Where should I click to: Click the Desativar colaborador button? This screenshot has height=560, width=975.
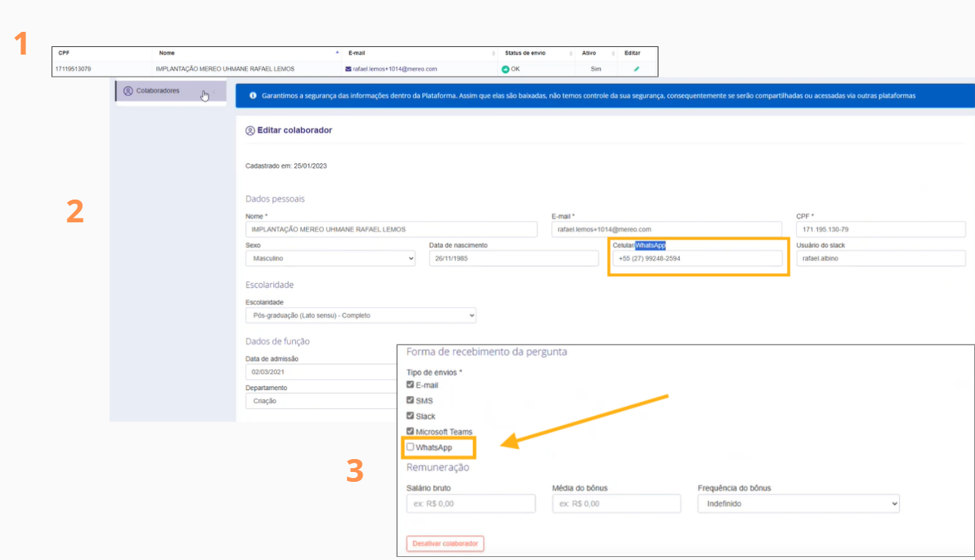[x=445, y=544]
